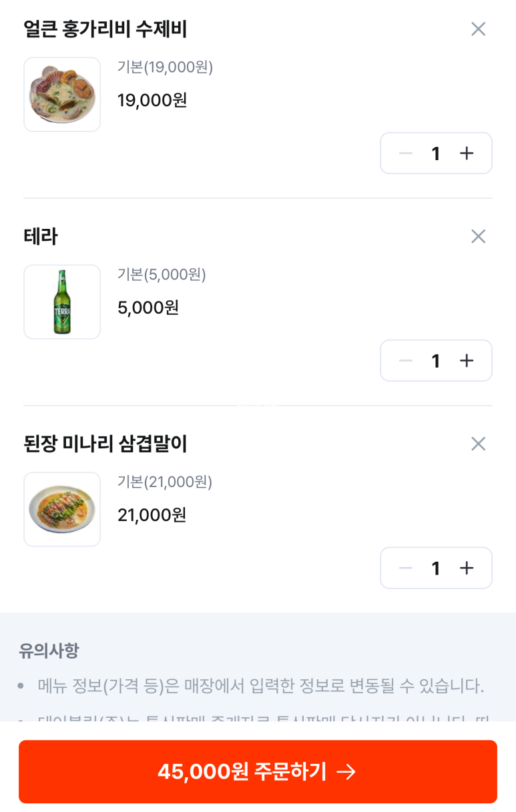Click the 19,000원 price of 수제비
The image size is (516, 812).
pos(152,100)
